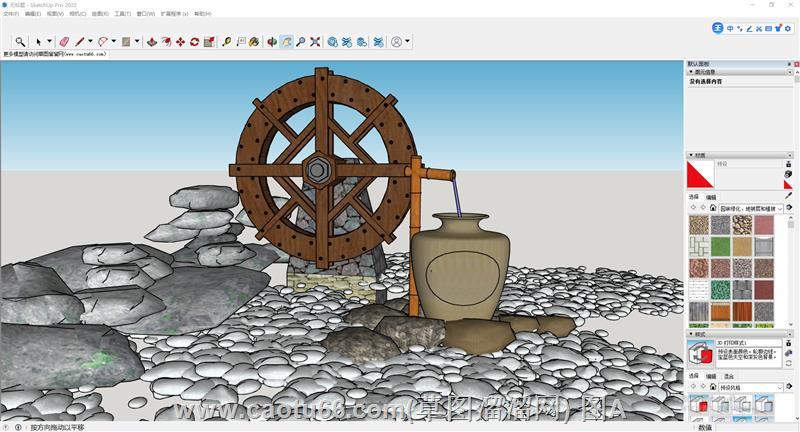Open Arc tool variant dropdown arrow
800x432 pixels.
coord(114,42)
